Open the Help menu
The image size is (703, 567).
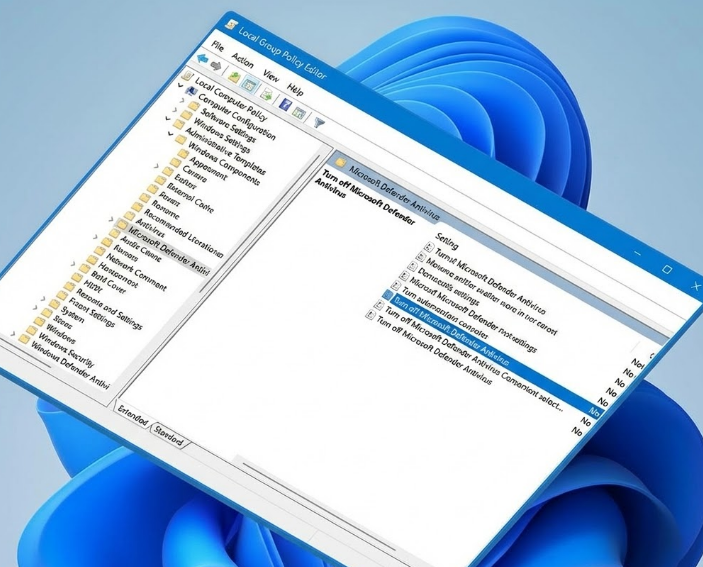click(x=295, y=89)
